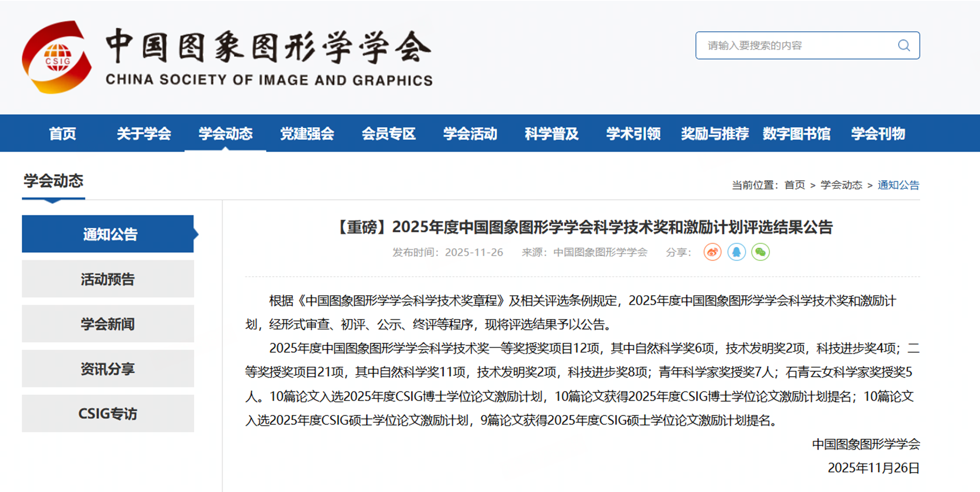The height and width of the screenshot is (492, 980).
Task: Share article via Weibo icon
Action: point(712,252)
